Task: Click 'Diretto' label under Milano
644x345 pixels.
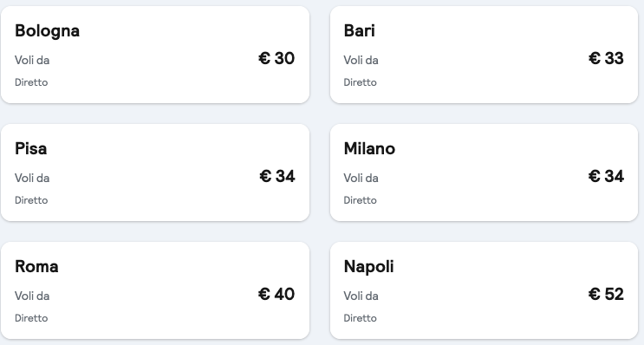Action: (x=361, y=200)
